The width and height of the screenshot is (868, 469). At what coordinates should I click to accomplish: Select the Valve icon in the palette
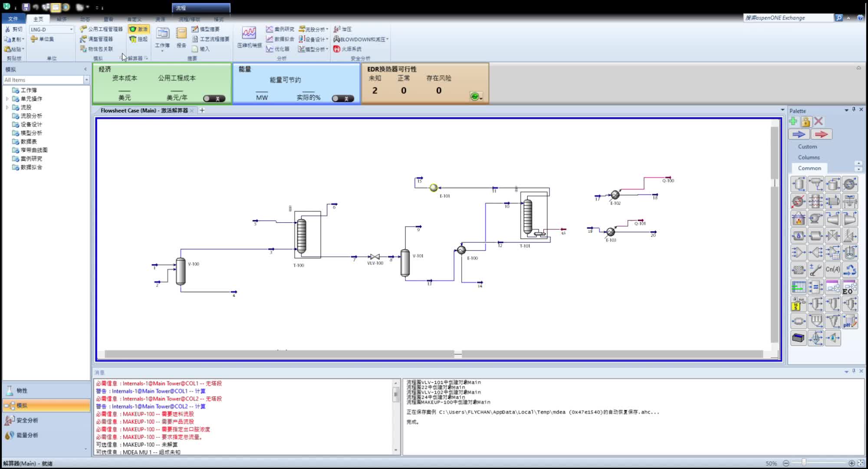point(832,235)
